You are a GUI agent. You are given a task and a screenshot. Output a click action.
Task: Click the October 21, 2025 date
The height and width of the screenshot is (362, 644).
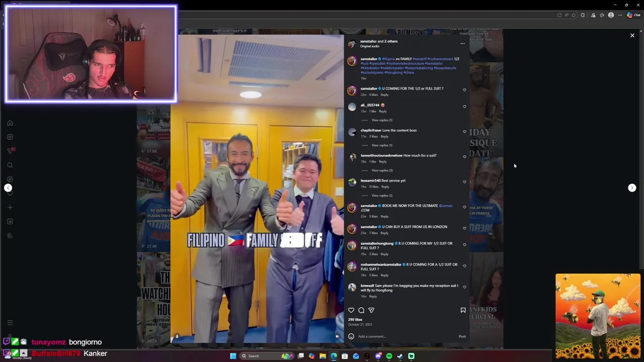pos(360,324)
